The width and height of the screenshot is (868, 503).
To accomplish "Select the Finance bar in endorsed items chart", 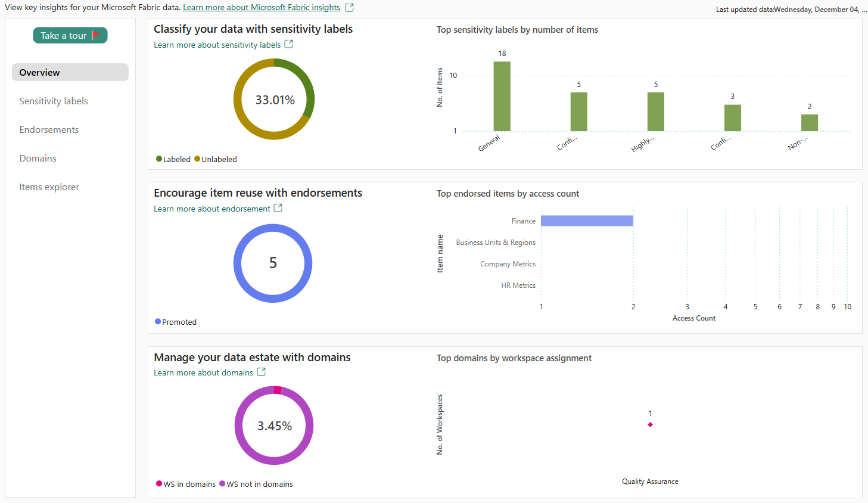I will (586, 221).
